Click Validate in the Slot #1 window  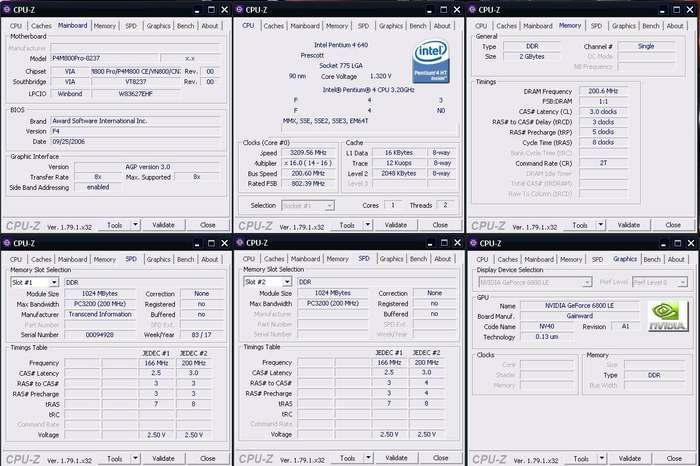coord(163,458)
